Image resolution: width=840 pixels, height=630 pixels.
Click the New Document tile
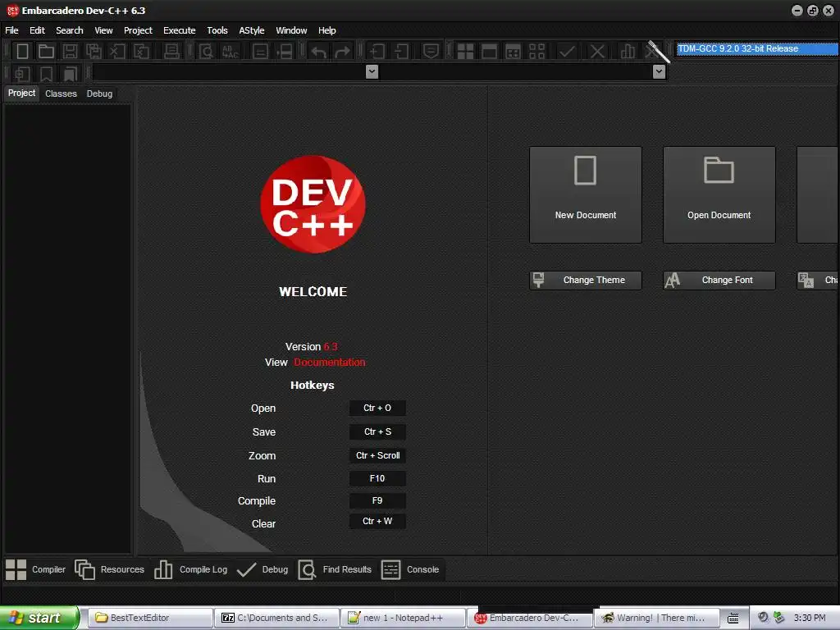pos(586,195)
